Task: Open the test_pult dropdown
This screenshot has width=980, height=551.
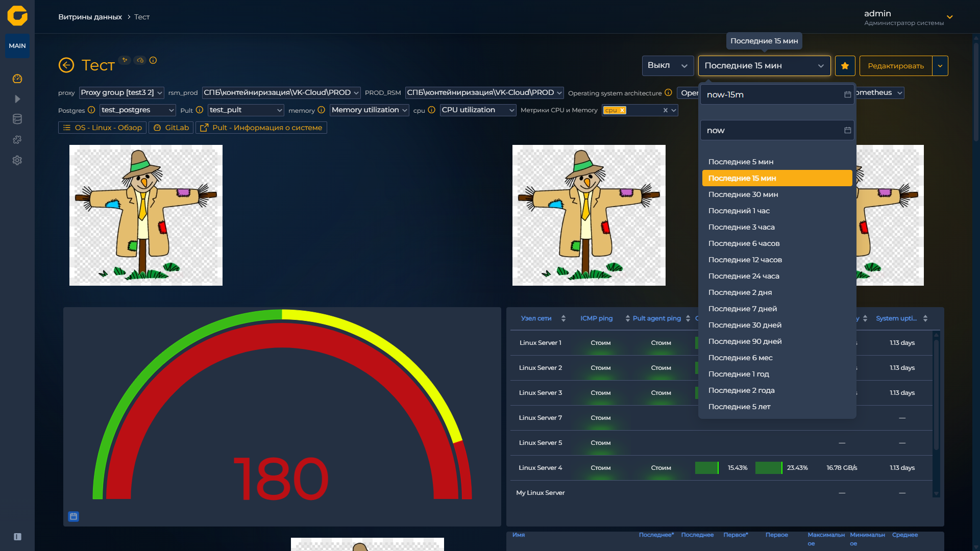Action: pyautogui.click(x=246, y=110)
